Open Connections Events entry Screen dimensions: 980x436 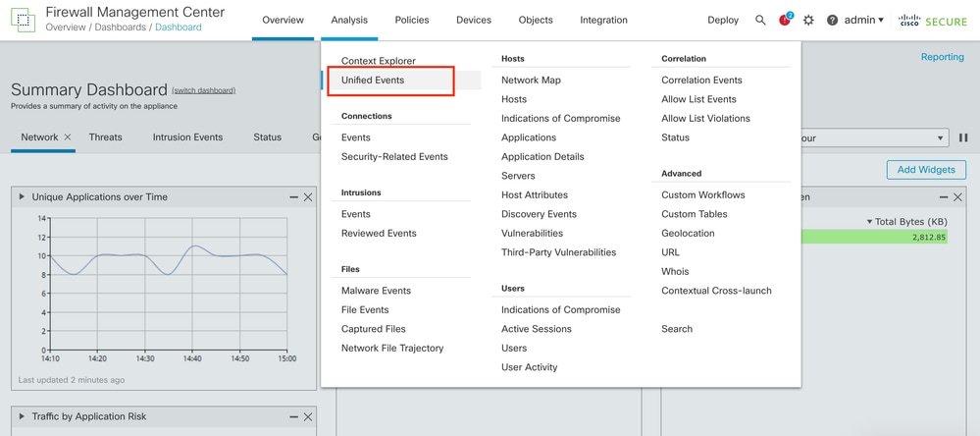click(356, 137)
